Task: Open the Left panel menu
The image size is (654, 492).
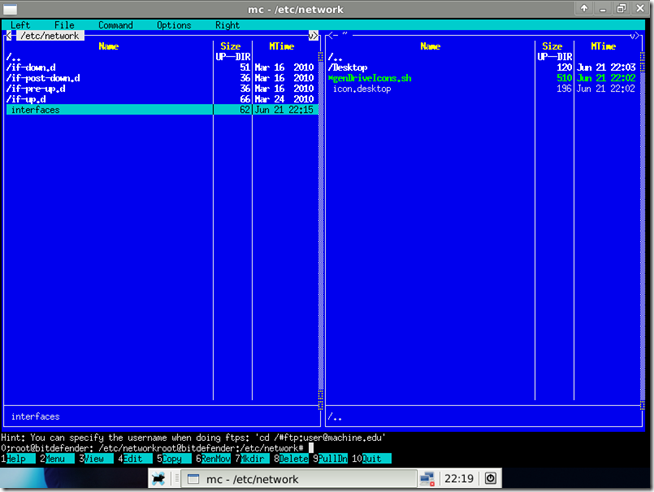Action: click(20, 25)
